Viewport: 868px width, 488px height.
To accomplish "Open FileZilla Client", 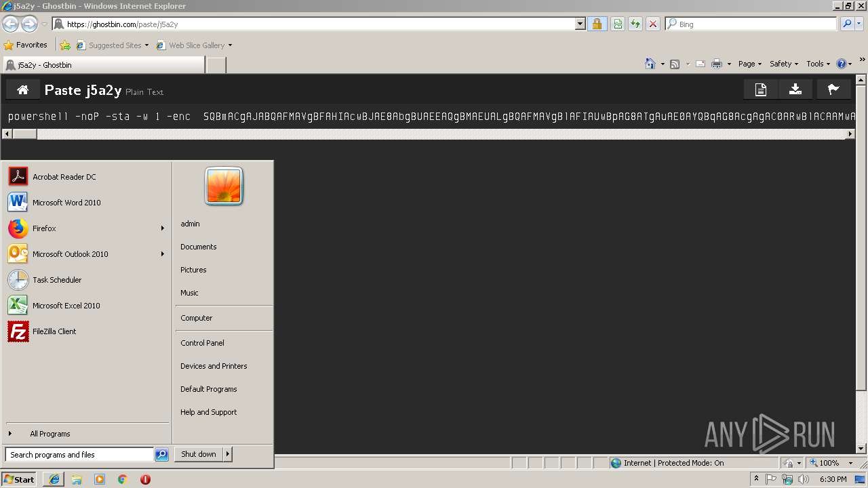I will pos(87,331).
